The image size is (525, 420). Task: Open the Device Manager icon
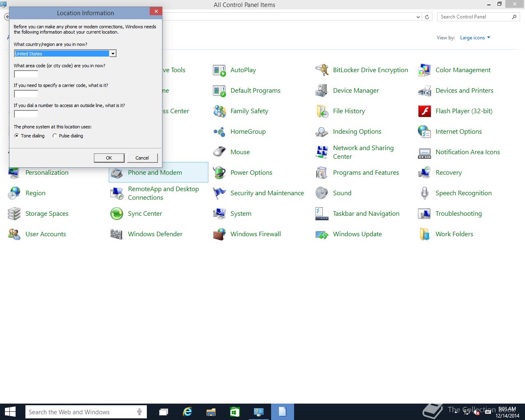click(x=322, y=91)
